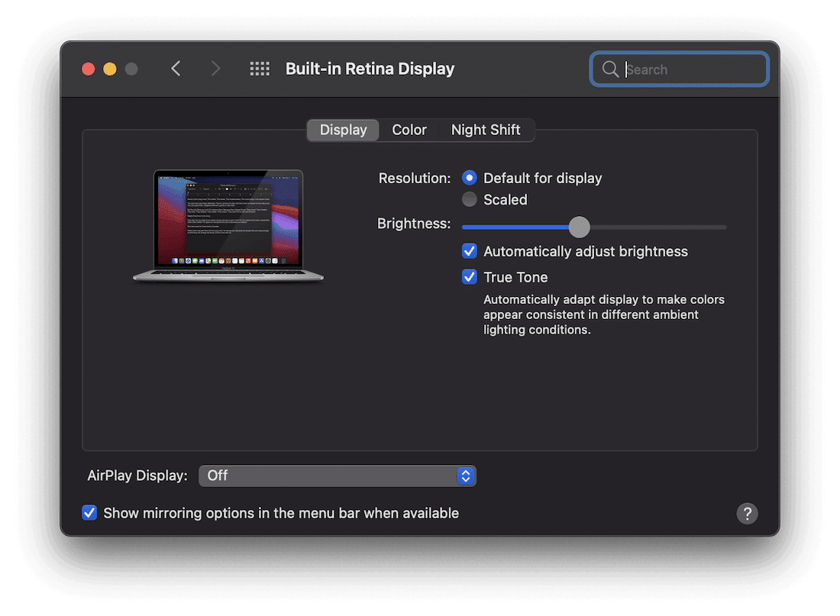Click the AirPlay Display stepper arrows
The height and width of the screenshot is (616, 840).
466,476
